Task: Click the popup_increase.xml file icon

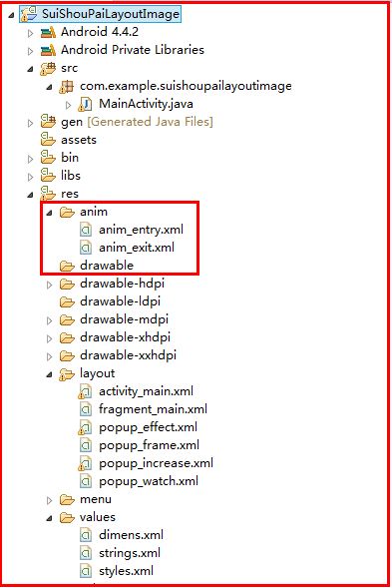Action: tap(85, 464)
